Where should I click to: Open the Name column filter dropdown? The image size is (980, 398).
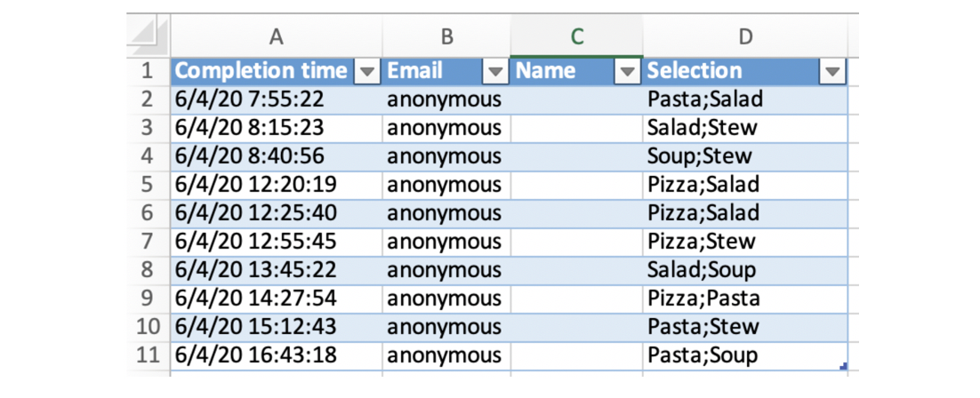(x=628, y=72)
